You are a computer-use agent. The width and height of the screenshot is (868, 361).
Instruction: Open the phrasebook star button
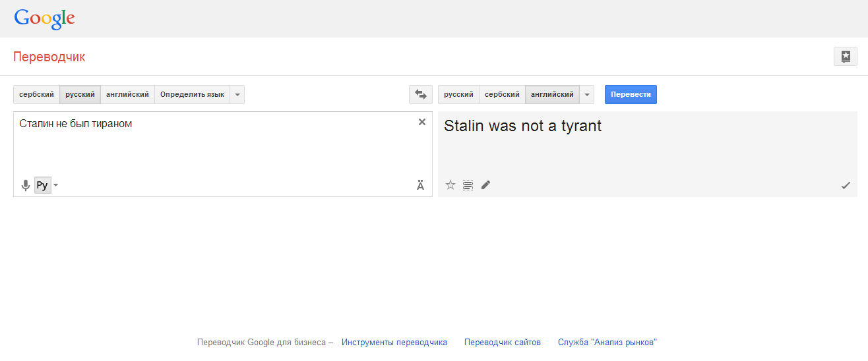point(846,57)
